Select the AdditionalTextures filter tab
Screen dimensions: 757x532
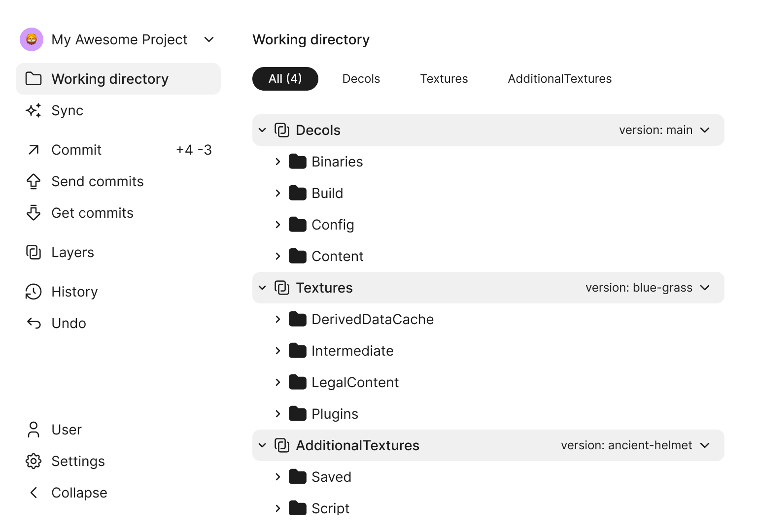pos(559,79)
